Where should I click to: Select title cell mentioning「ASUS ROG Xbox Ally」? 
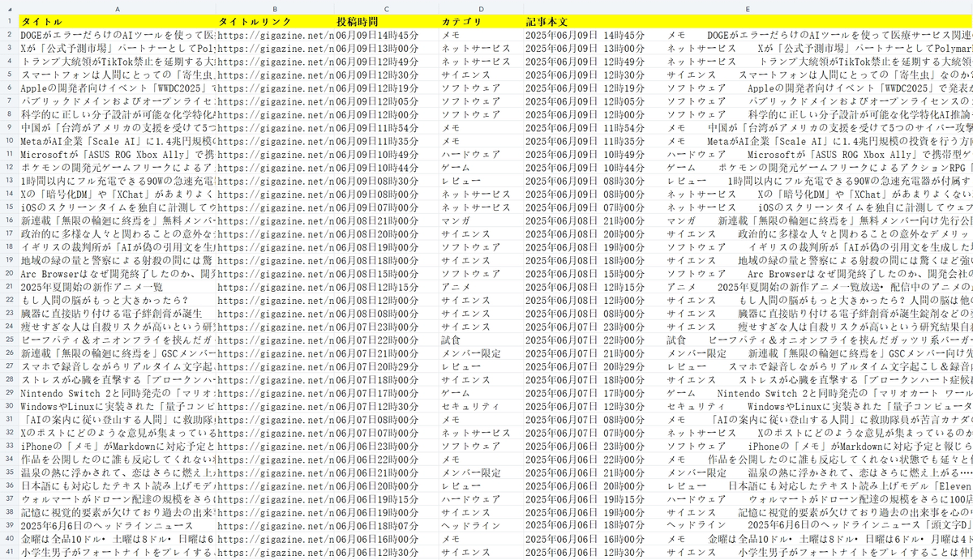pos(118,154)
